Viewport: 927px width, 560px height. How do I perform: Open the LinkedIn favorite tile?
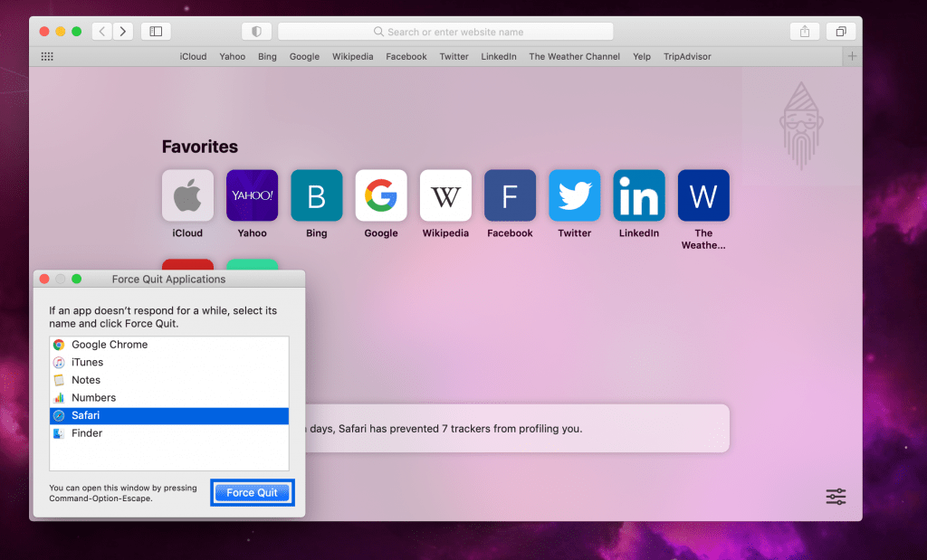tap(639, 195)
